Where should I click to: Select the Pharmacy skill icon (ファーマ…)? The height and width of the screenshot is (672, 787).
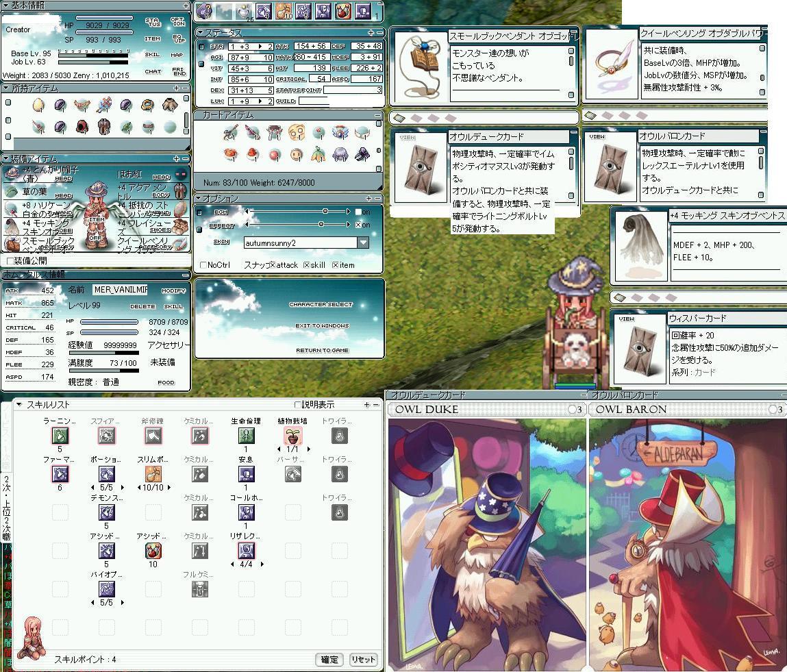pos(60,474)
